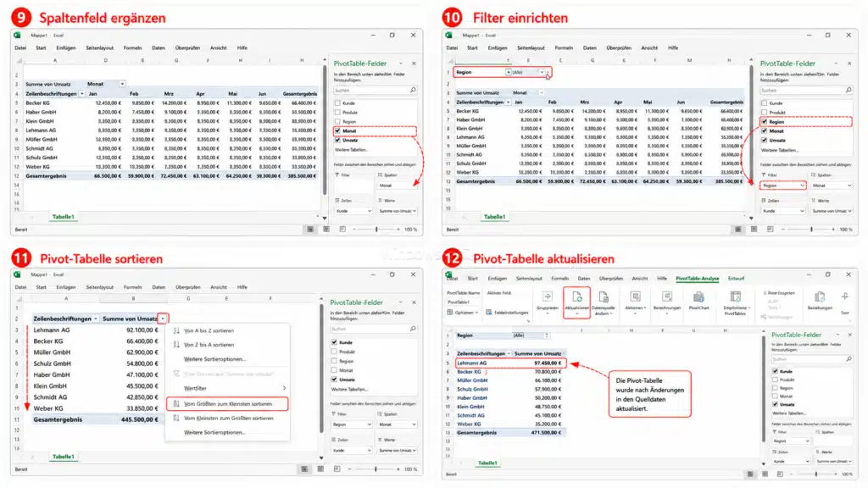The width and height of the screenshot is (868, 488).
Task: Click Suchen field in step 9 PivotTable-Felder
Action: (375, 90)
